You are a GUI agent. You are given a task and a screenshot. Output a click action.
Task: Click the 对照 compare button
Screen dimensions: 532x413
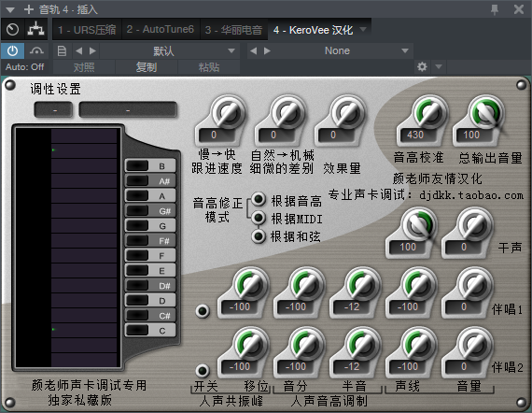(x=84, y=67)
